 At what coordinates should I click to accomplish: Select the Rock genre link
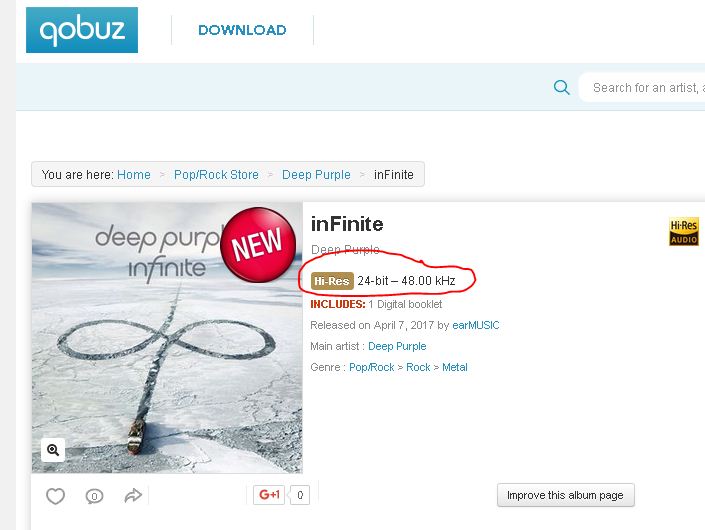[x=418, y=367]
